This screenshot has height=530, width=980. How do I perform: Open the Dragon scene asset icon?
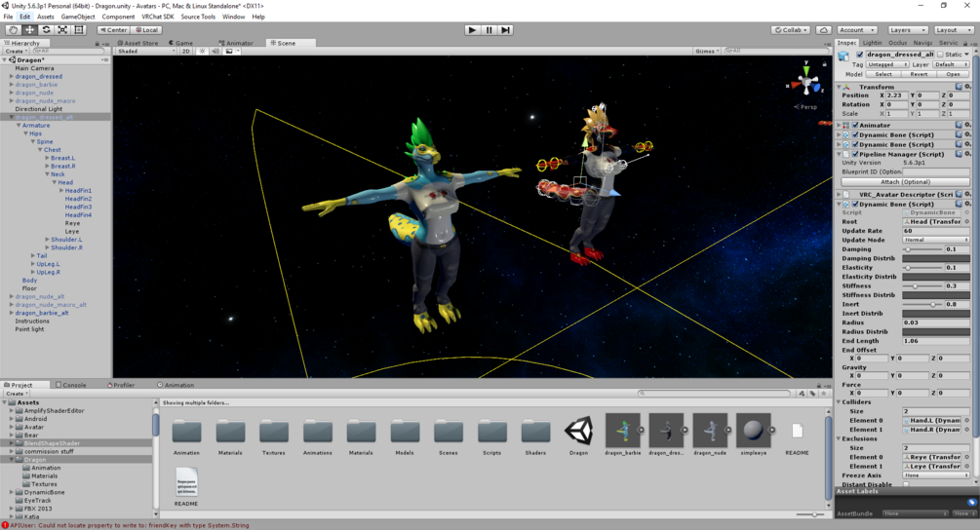pos(579,431)
